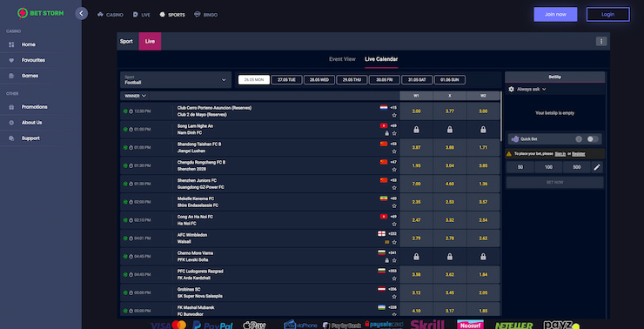
Task: Expand +206 markets for Grobinas SC
Action: 392,289
